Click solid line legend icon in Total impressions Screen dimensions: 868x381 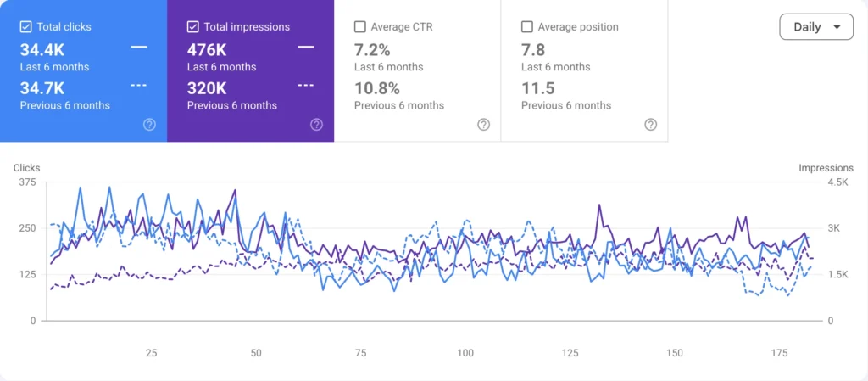(306, 48)
